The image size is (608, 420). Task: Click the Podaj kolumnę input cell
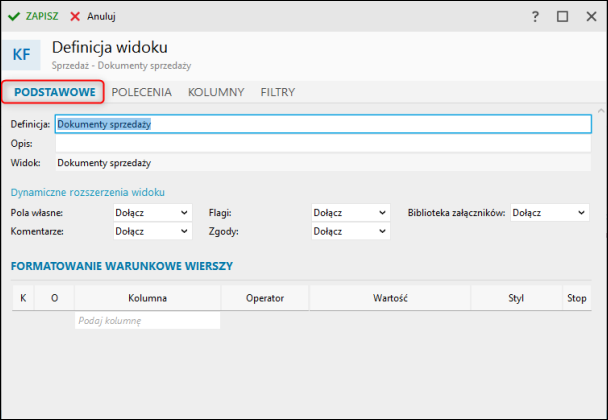[x=147, y=321]
